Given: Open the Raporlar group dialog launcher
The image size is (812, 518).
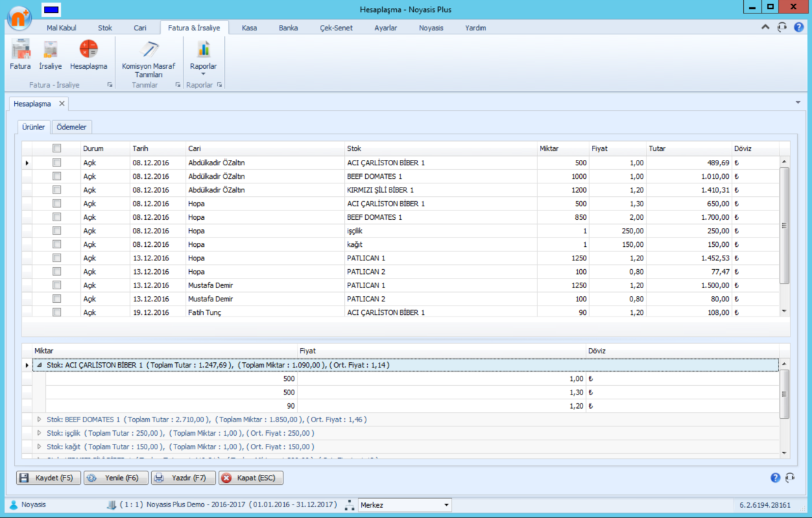Looking at the screenshot, I should pyautogui.click(x=219, y=85).
